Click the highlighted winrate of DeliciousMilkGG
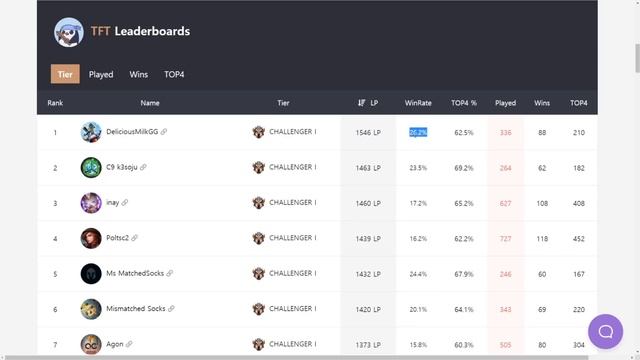This screenshot has height=360, width=640. coord(418,132)
